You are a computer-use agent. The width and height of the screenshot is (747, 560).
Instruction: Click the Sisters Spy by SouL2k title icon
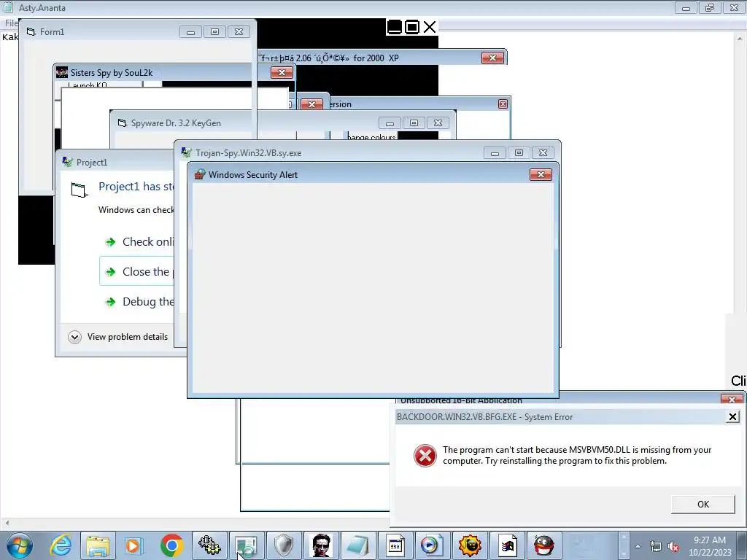(x=62, y=72)
